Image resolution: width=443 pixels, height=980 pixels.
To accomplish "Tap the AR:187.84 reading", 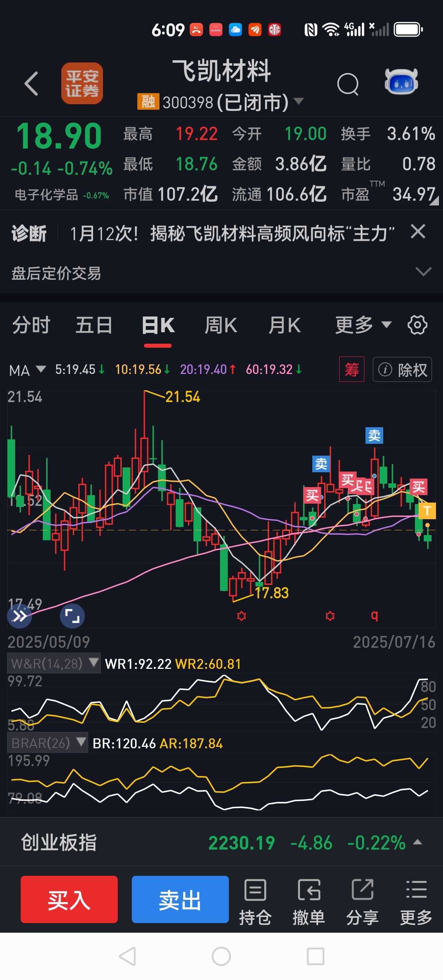I will [x=192, y=743].
